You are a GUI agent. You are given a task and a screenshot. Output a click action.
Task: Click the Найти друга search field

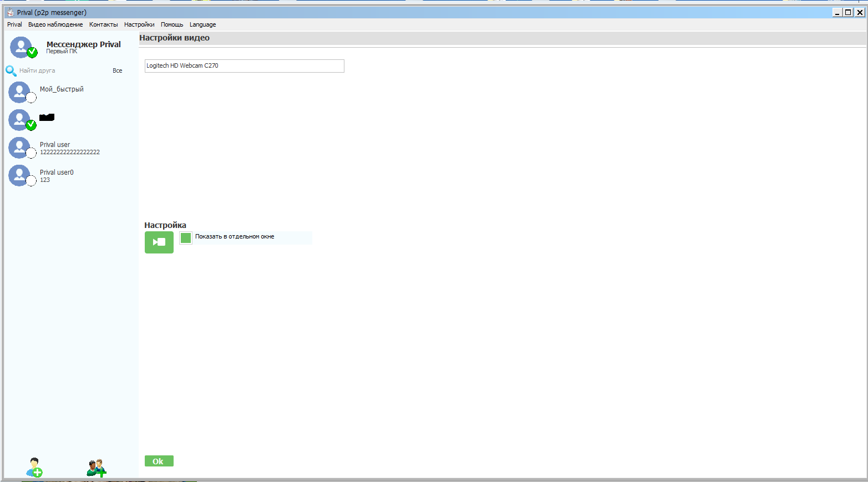[61, 70]
